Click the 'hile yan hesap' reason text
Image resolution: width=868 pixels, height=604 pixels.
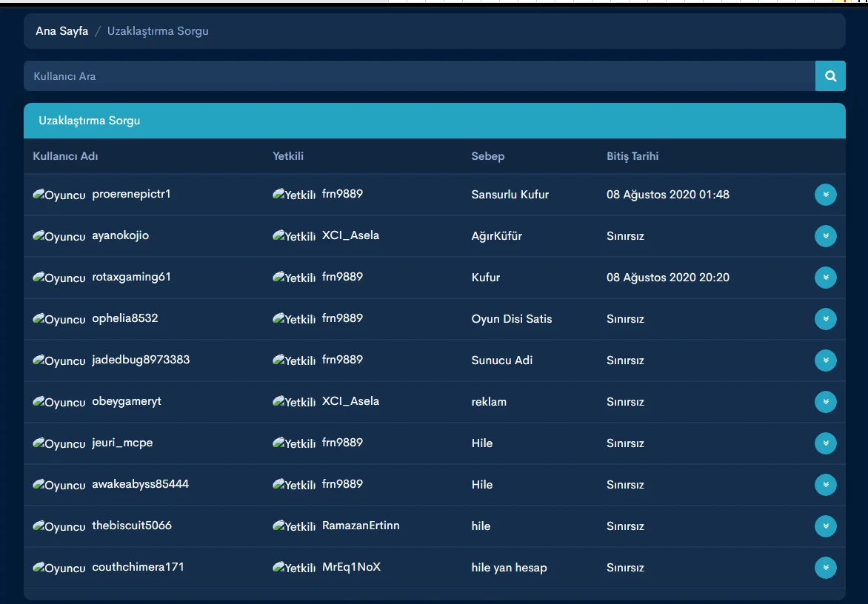click(510, 568)
